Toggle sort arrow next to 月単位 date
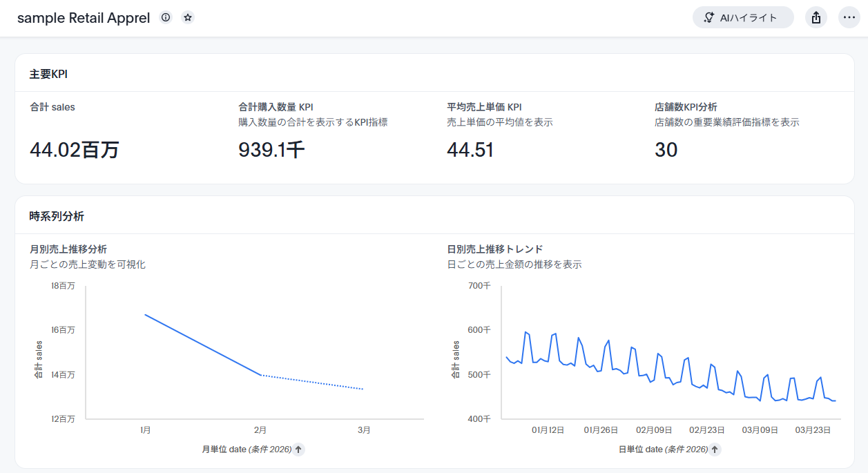Viewport: 868px width, 473px height. [298, 450]
